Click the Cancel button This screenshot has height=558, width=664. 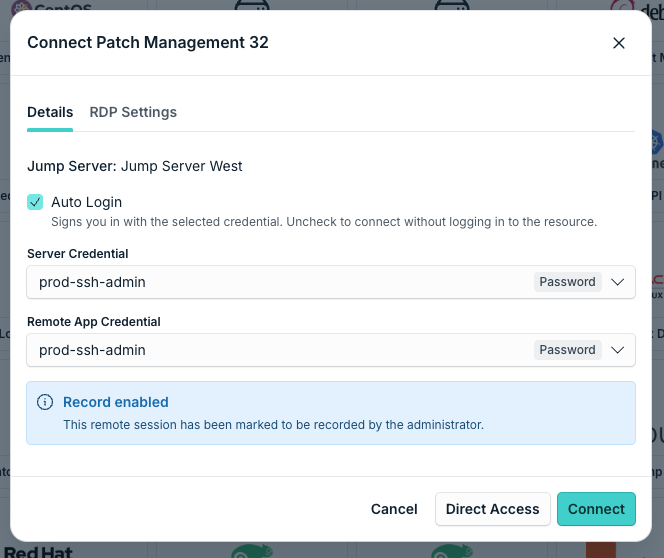click(x=394, y=509)
